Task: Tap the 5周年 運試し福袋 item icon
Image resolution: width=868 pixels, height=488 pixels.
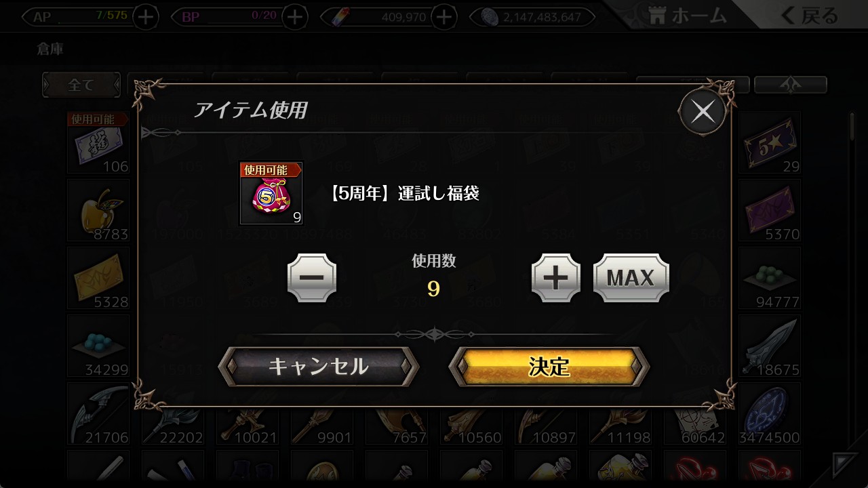Action: tap(271, 193)
